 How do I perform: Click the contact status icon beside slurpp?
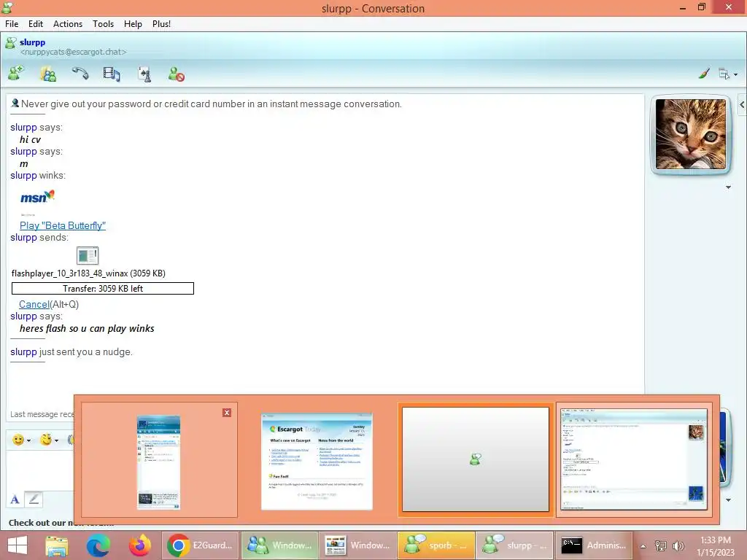(x=10, y=43)
